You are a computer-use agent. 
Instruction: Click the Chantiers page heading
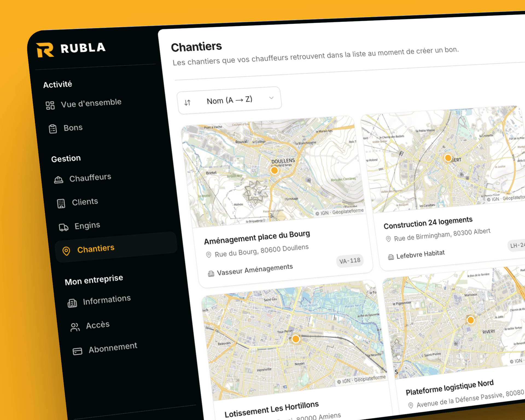196,47
